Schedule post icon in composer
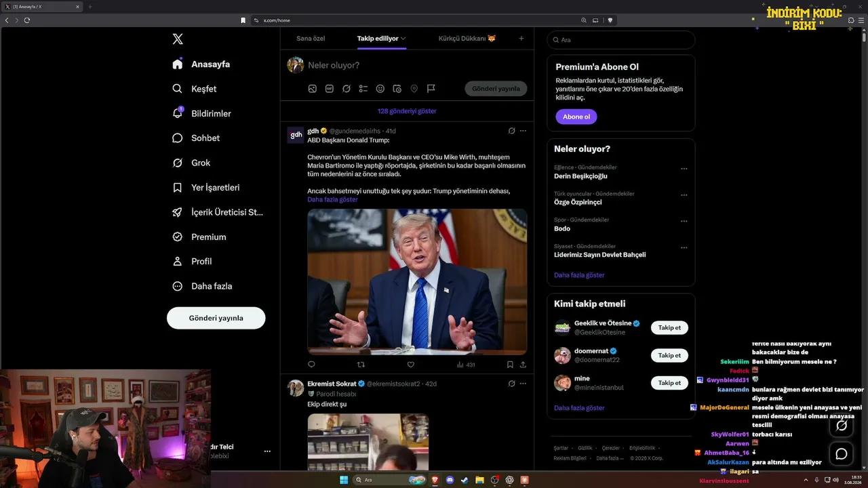The width and height of the screenshot is (868, 488). (x=397, y=89)
